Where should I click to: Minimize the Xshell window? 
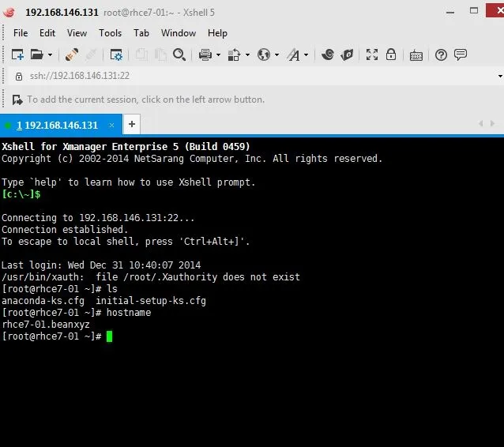(x=450, y=12)
